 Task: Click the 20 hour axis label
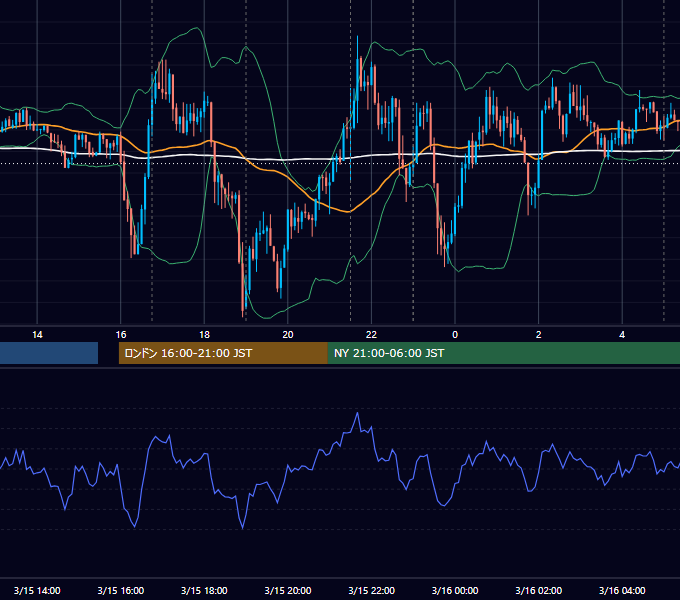[288, 335]
